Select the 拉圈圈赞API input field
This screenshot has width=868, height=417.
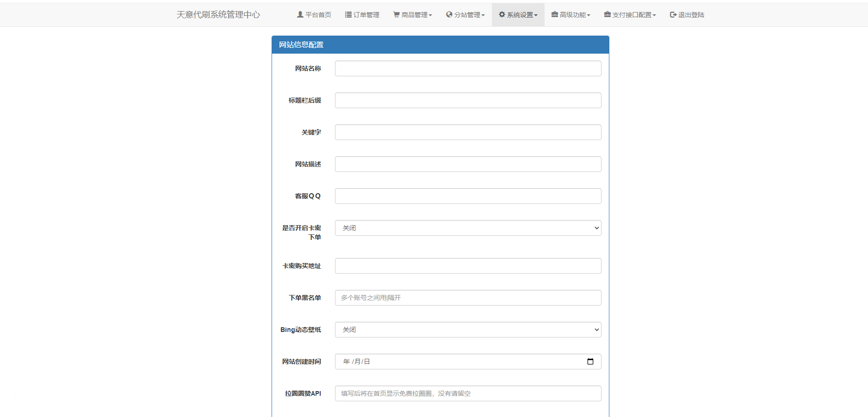pyautogui.click(x=467, y=393)
